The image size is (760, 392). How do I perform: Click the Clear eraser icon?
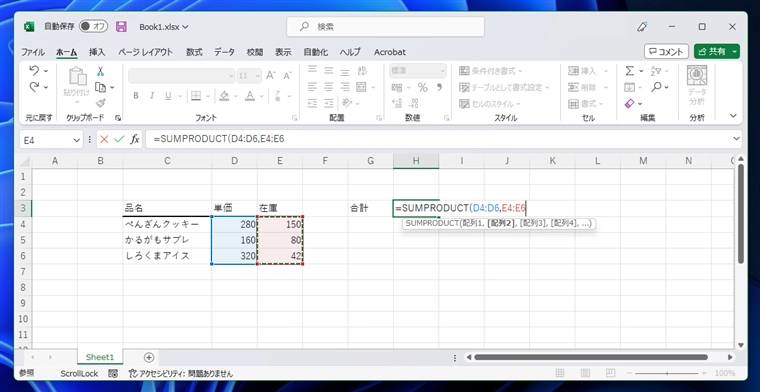629,103
